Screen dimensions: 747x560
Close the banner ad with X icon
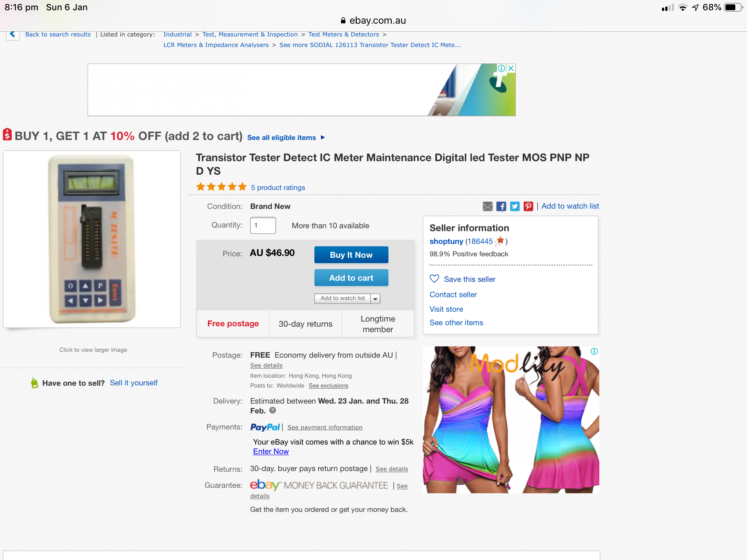pyautogui.click(x=511, y=68)
